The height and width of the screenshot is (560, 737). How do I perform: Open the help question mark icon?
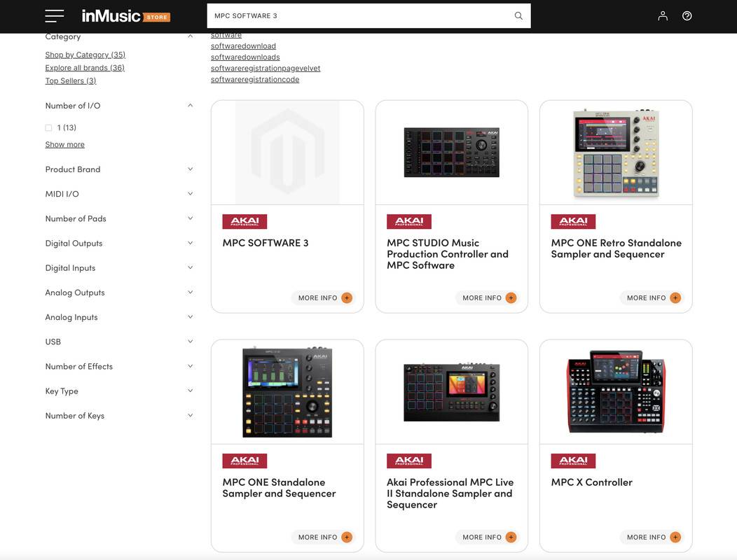click(687, 16)
